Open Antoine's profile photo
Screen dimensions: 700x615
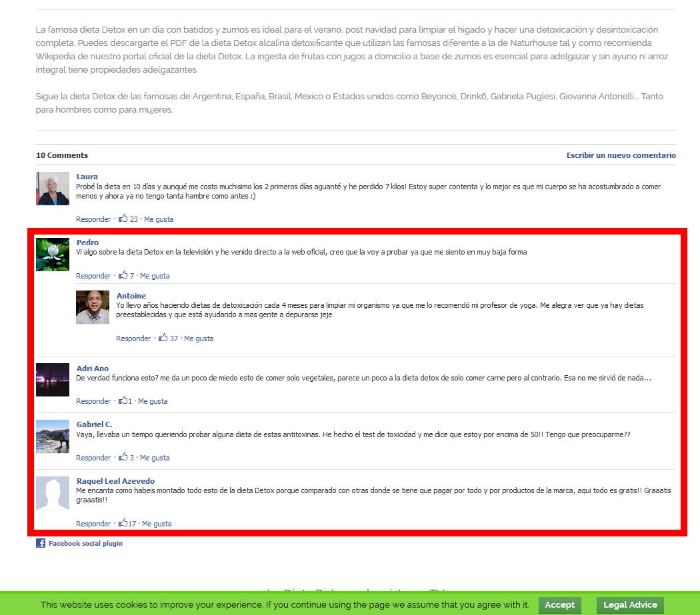coord(93,307)
